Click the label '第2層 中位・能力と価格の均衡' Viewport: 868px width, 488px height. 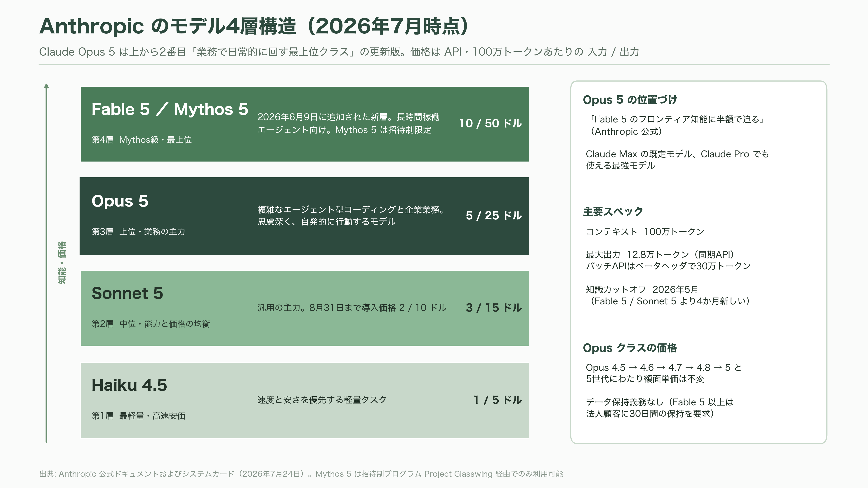[151, 324]
